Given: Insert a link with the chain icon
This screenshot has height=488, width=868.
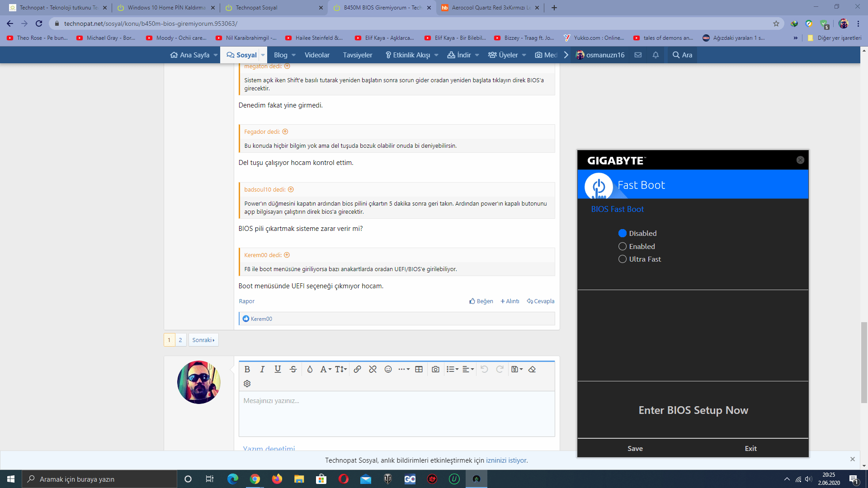Looking at the screenshot, I should [x=357, y=369].
